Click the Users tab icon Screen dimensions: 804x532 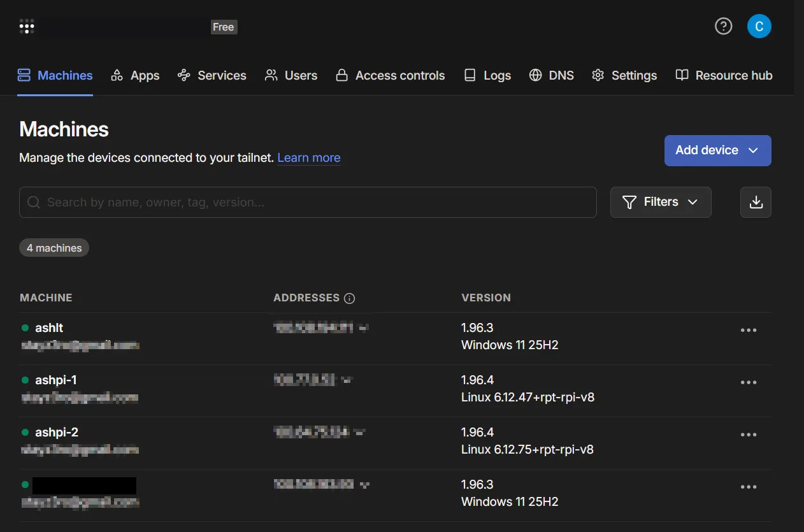pos(271,75)
